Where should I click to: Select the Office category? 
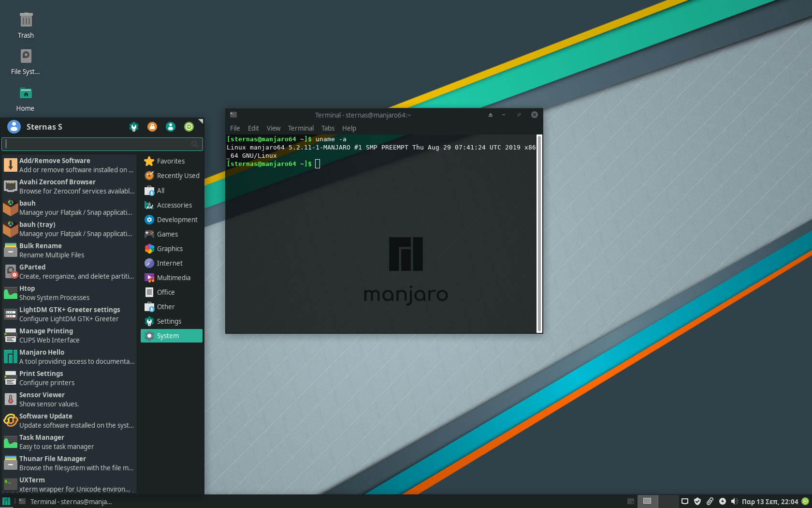pyautogui.click(x=172, y=292)
